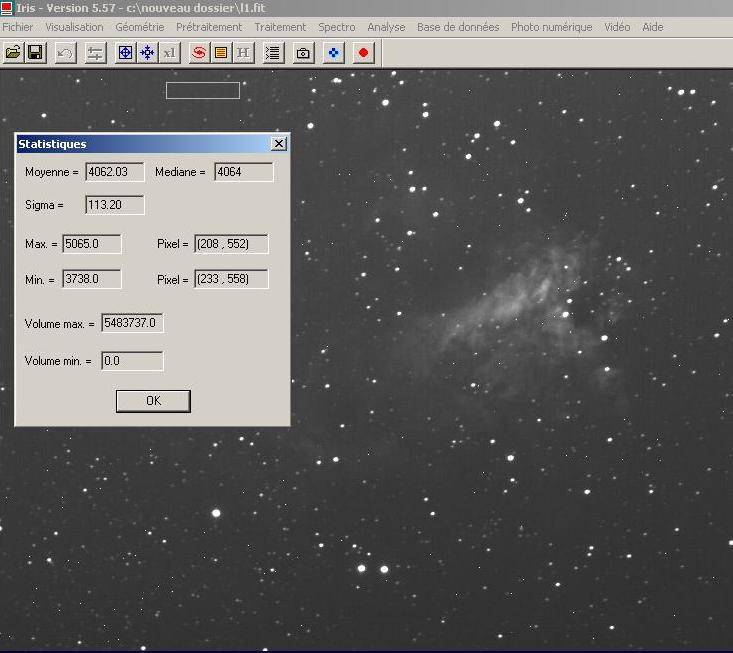The width and height of the screenshot is (733, 653).
Task: Click the Sigma value field 113.20
Action: [x=115, y=205]
